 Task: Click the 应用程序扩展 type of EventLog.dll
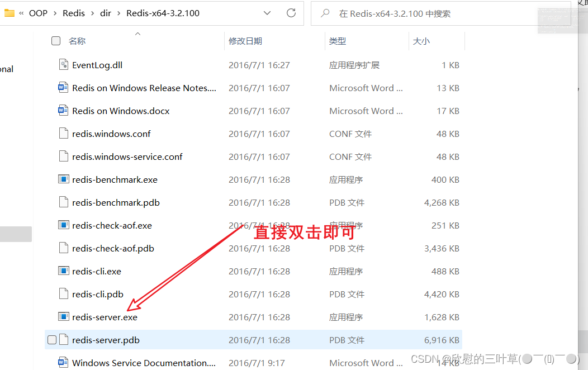pos(354,65)
